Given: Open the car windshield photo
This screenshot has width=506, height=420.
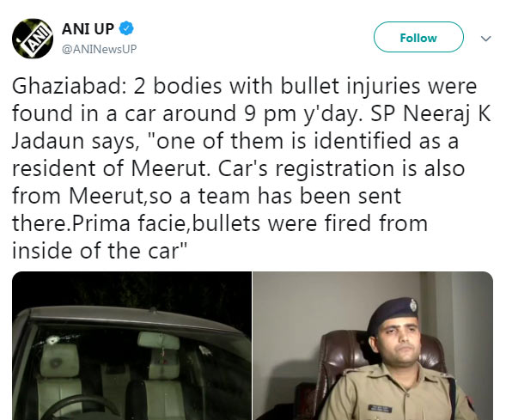Looking at the screenshot, I should coord(131,346).
